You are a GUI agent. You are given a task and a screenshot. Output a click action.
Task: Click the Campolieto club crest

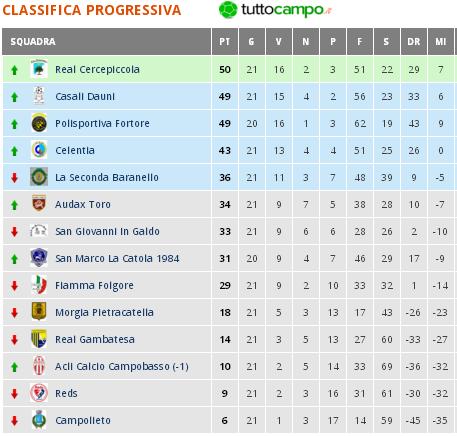click(39, 420)
